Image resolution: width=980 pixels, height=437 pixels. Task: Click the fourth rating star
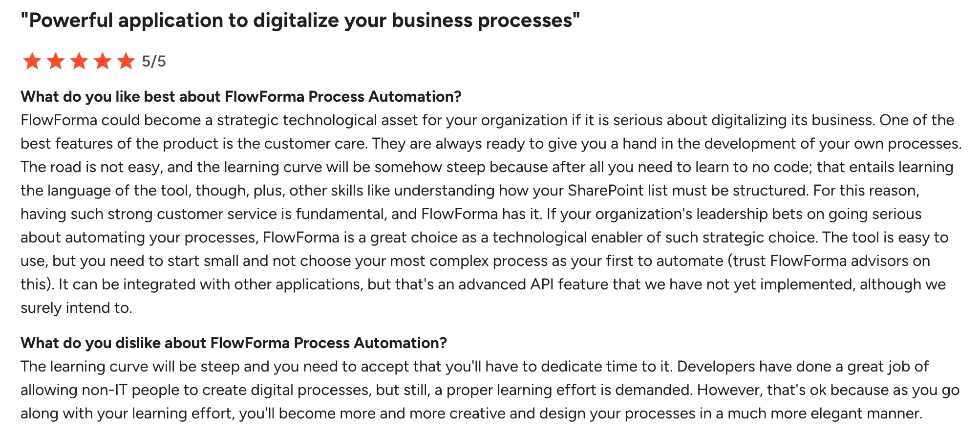[x=103, y=61]
